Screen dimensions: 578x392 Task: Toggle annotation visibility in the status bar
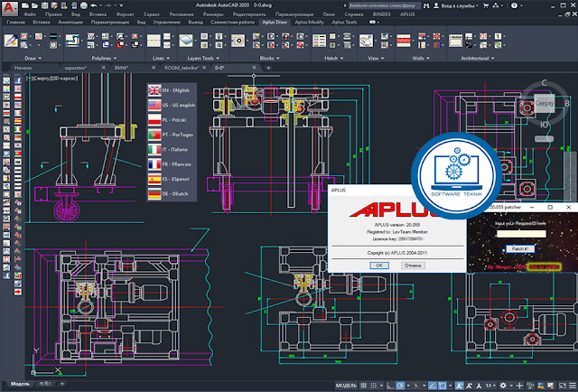pos(460,386)
